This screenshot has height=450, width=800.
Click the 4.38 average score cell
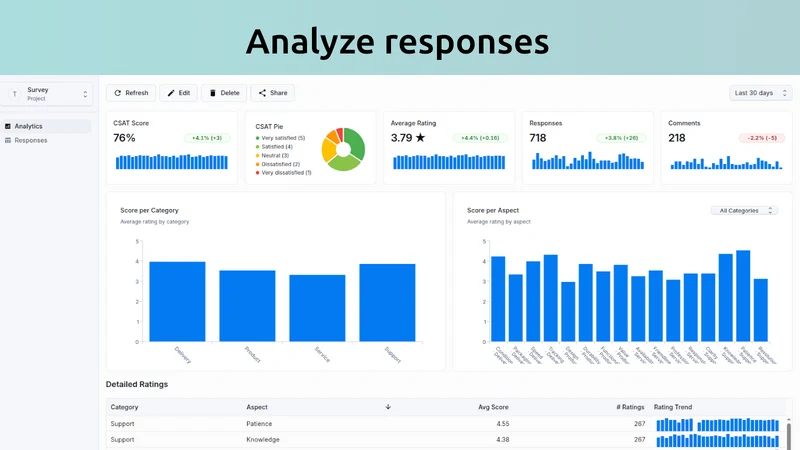click(x=503, y=439)
